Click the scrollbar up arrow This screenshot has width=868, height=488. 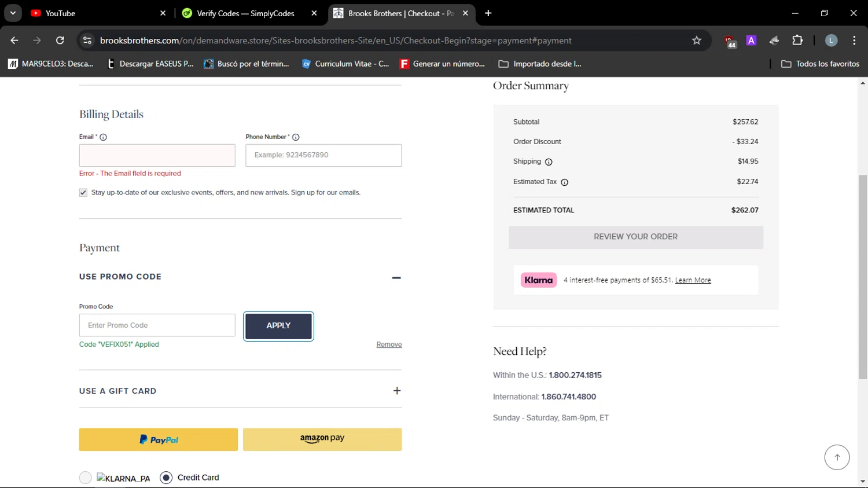coord(862,83)
